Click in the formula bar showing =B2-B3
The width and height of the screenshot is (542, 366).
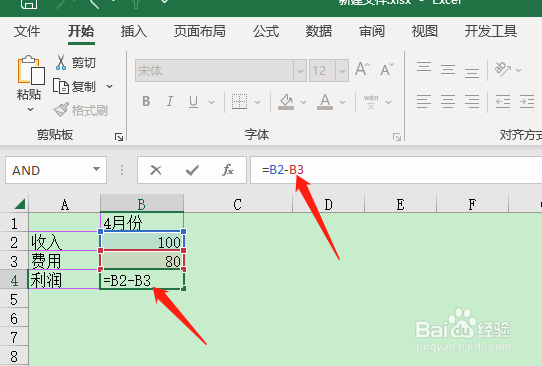click(x=396, y=170)
